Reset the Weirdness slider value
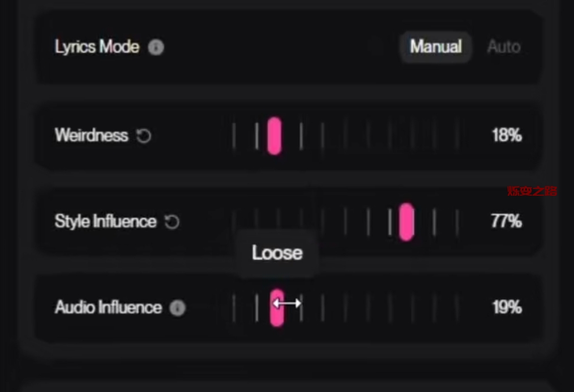The width and height of the screenshot is (574, 392). pyautogui.click(x=144, y=136)
